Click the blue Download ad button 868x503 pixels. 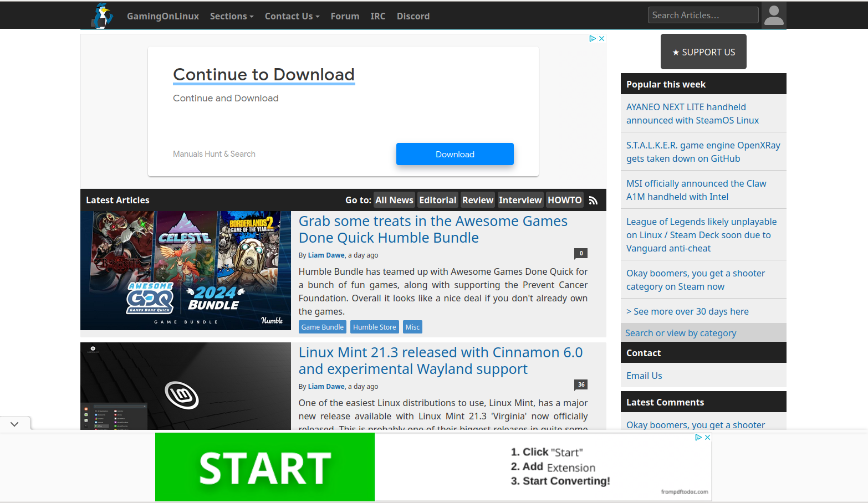[x=455, y=154]
